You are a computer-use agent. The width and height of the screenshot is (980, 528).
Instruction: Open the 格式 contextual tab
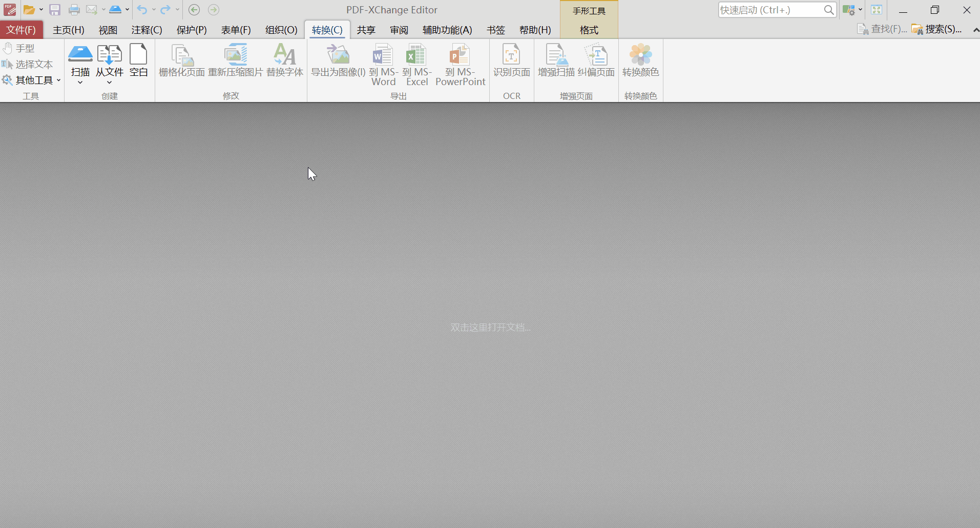tap(589, 30)
